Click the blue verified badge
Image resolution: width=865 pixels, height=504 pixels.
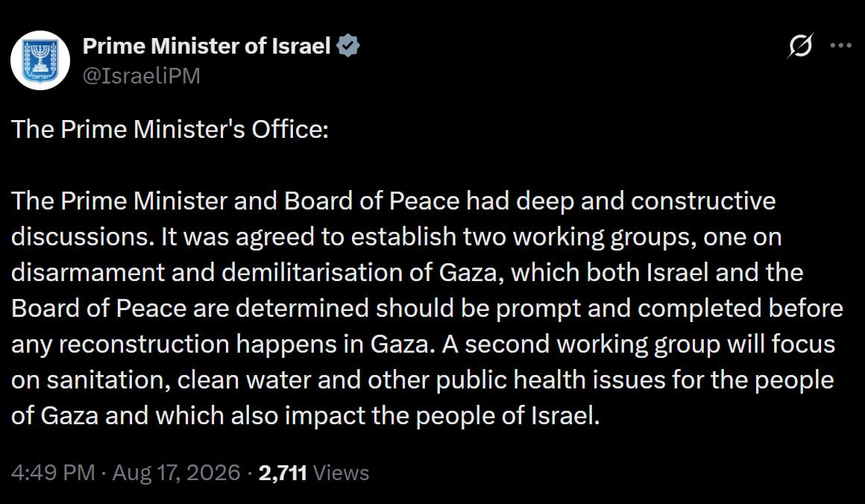[348, 45]
